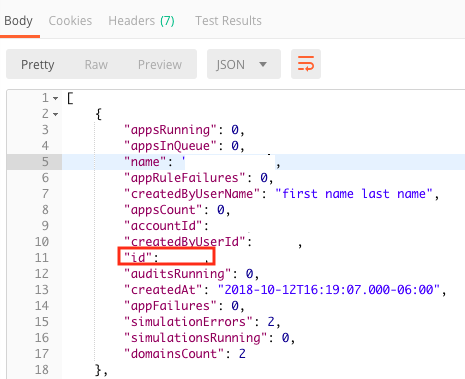
Task: Click line number 5 in the gutter
Action: tap(45, 162)
